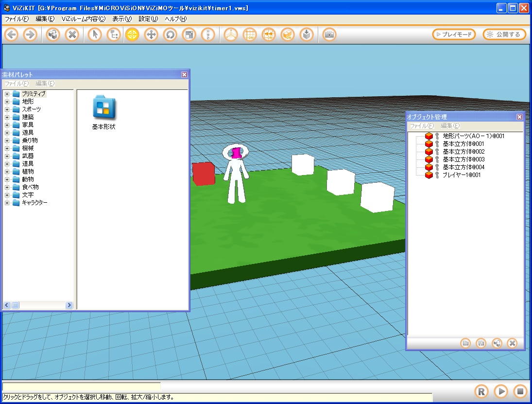532x404 pixels.
Task: Open the ViZiルーム内容(C) menu
Action: 83,19
